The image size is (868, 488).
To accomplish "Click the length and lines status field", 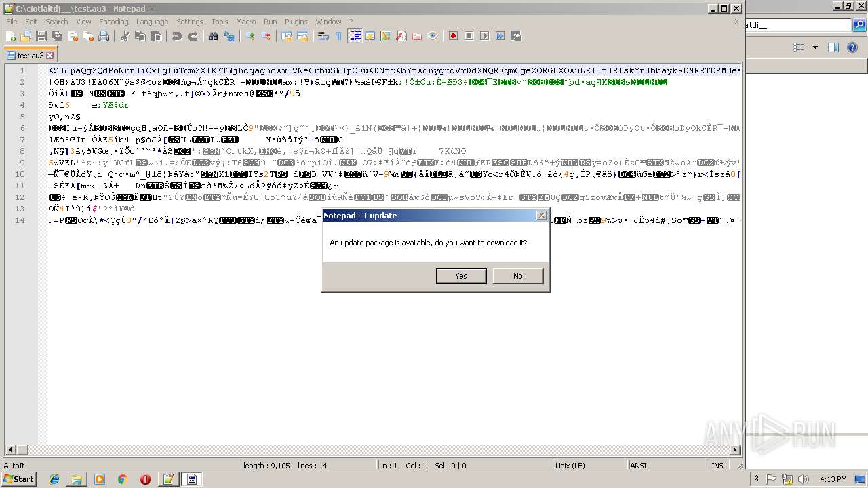I will 309,466.
